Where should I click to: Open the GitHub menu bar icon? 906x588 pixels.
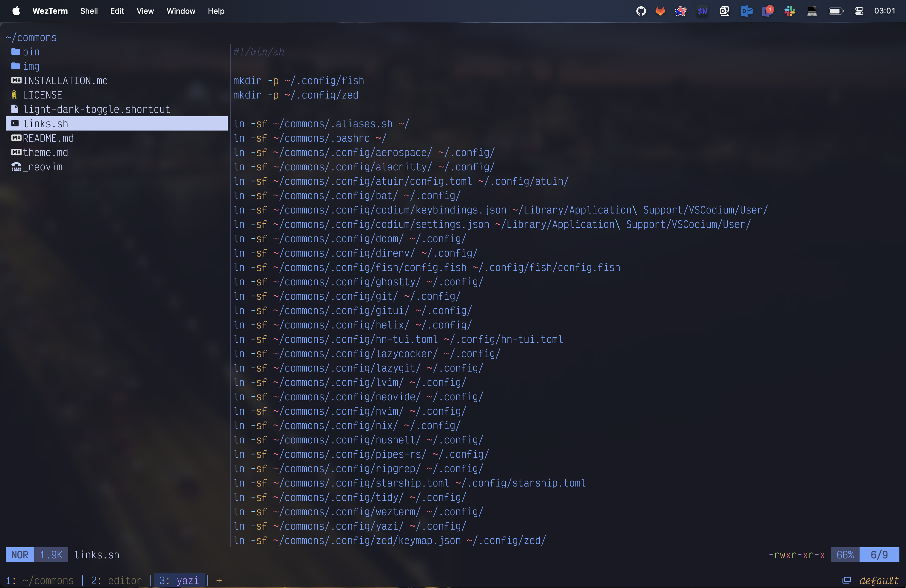click(641, 11)
